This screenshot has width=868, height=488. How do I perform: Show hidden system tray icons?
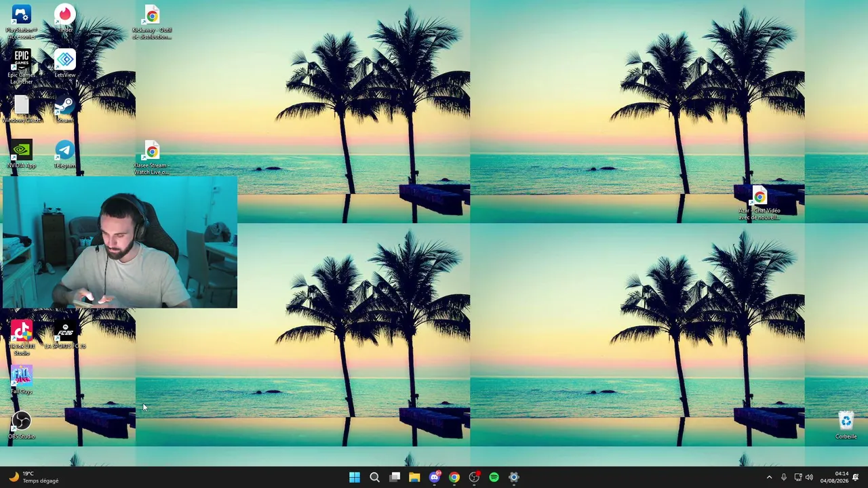769,477
